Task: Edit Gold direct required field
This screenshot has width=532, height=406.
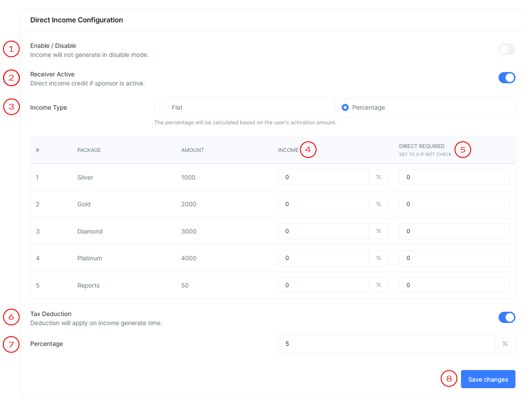Action: [x=454, y=204]
